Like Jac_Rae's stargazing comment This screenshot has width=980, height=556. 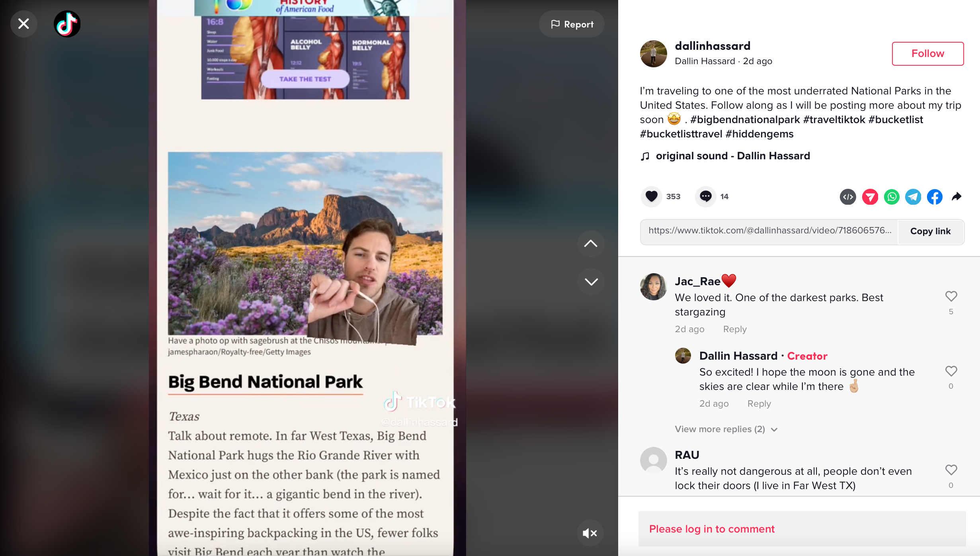pos(951,296)
